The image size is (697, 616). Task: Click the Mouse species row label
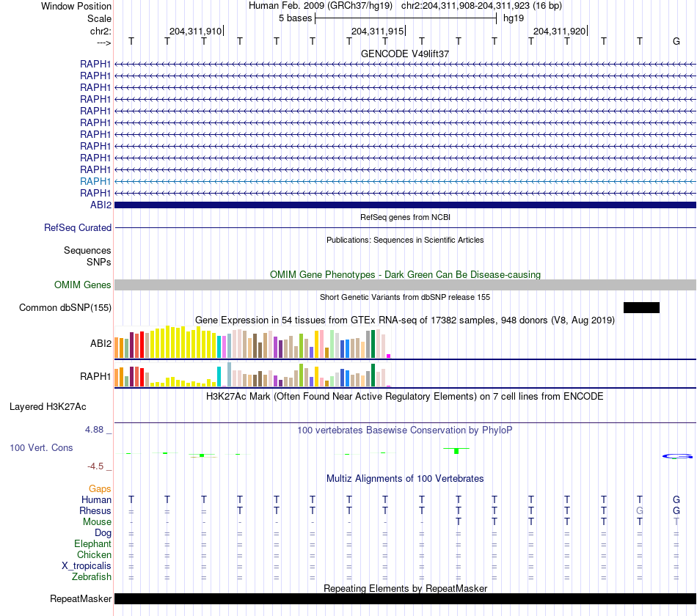97,522
